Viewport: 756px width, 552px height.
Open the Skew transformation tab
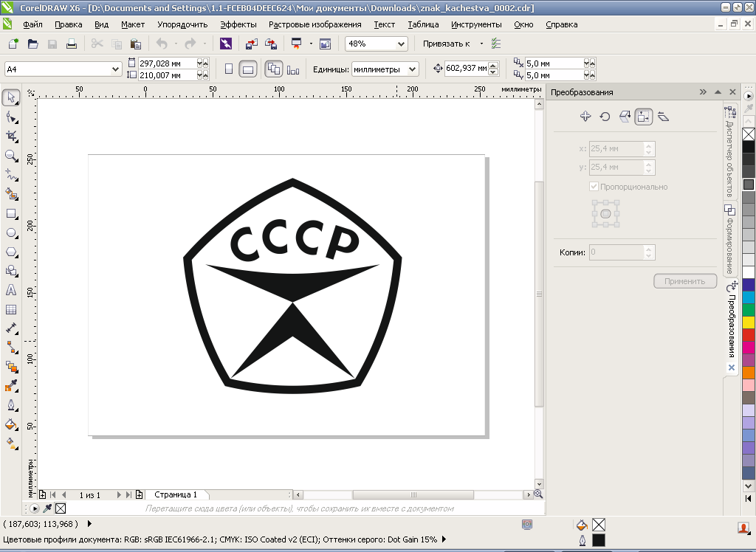[x=664, y=116]
